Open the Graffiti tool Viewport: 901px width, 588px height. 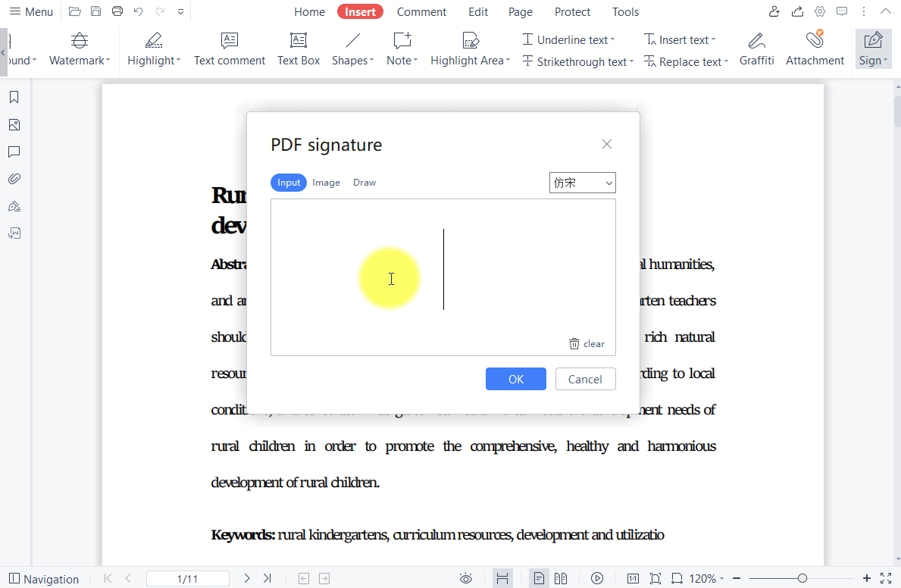(756, 48)
